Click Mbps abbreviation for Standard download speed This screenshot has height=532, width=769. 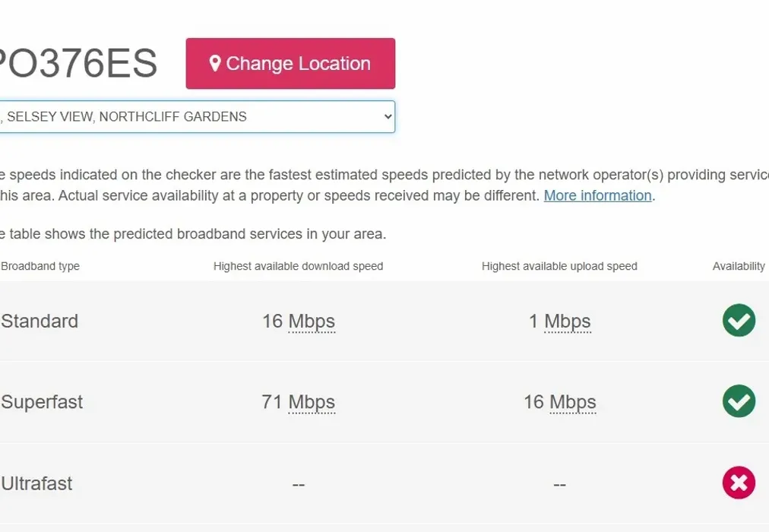pos(312,321)
